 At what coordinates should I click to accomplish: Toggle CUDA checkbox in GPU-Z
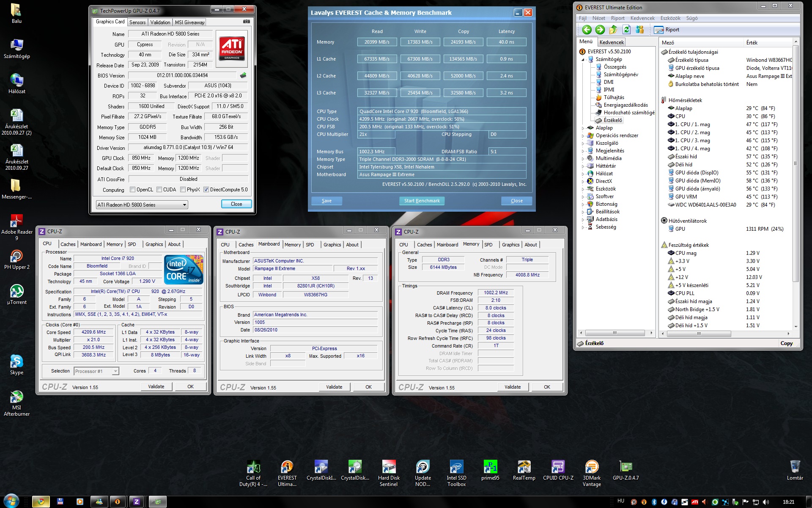click(x=159, y=190)
